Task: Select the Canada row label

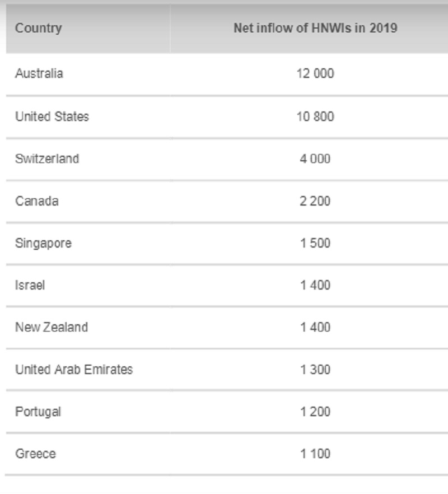Action: click(x=37, y=201)
